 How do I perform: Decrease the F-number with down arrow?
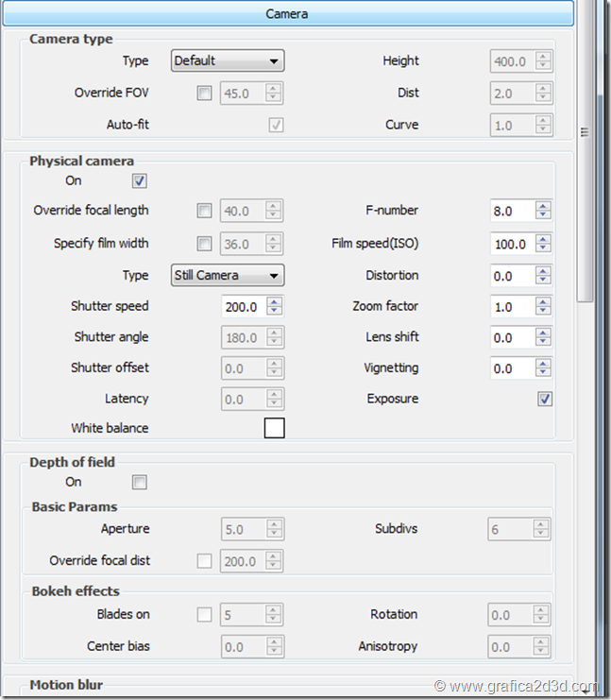pos(543,216)
